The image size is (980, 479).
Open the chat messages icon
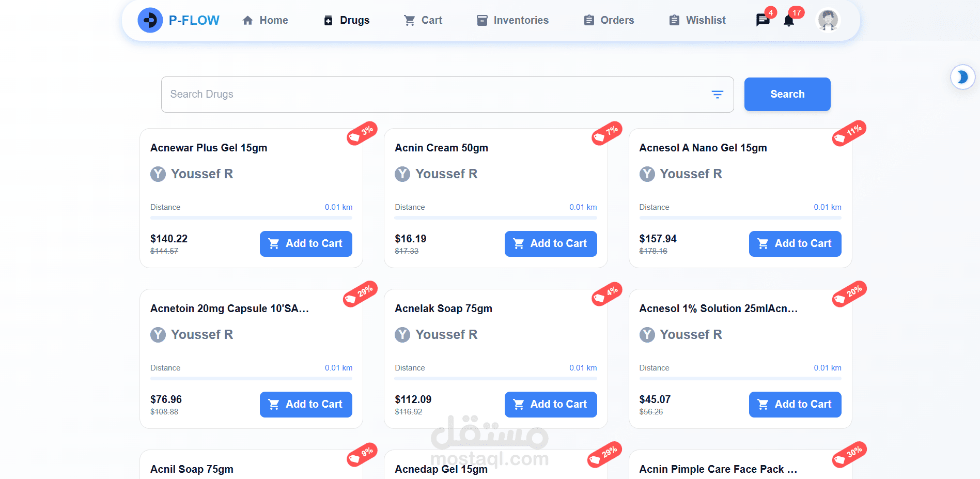763,20
